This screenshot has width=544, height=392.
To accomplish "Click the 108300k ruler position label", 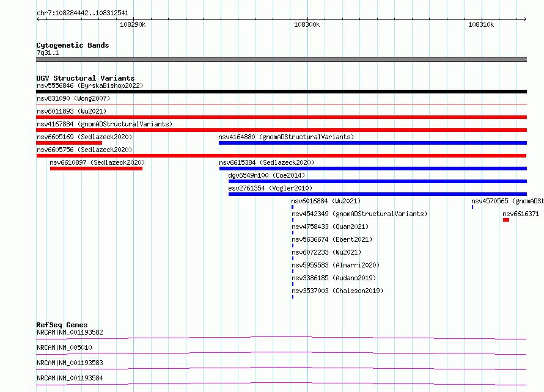I will click(307, 24).
